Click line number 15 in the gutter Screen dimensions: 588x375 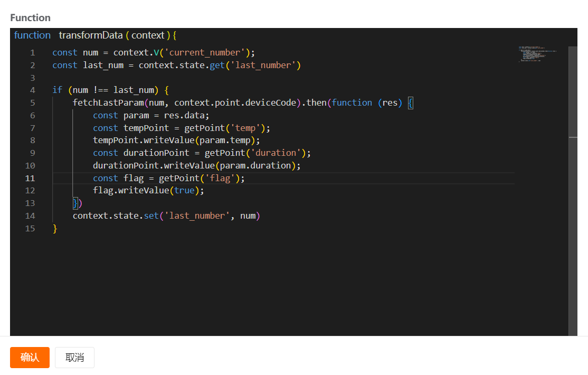30,229
